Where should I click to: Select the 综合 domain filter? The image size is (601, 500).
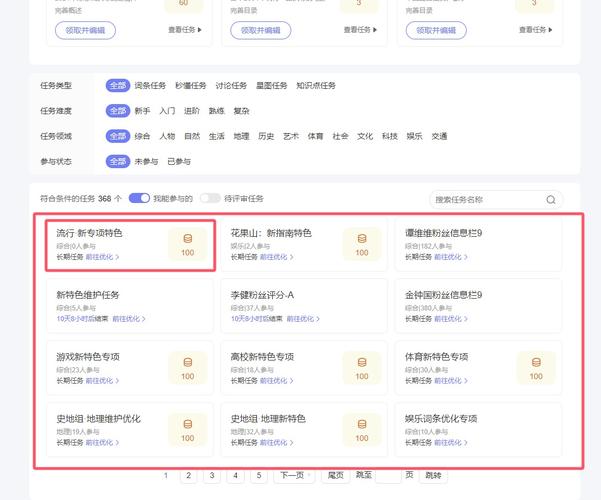click(142, 136)
